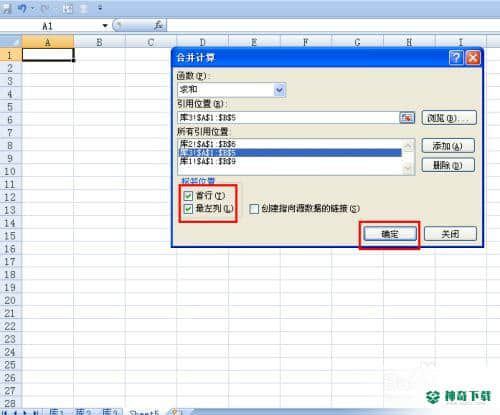Click the 确定 button
500x415 pixels.
pos(390,234)
